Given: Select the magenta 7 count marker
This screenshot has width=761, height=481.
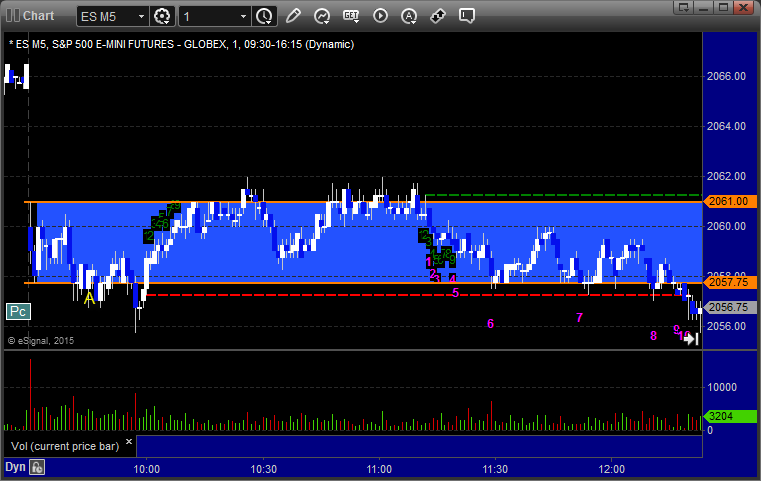Looking at the screenshot, I should click(579, 317).
